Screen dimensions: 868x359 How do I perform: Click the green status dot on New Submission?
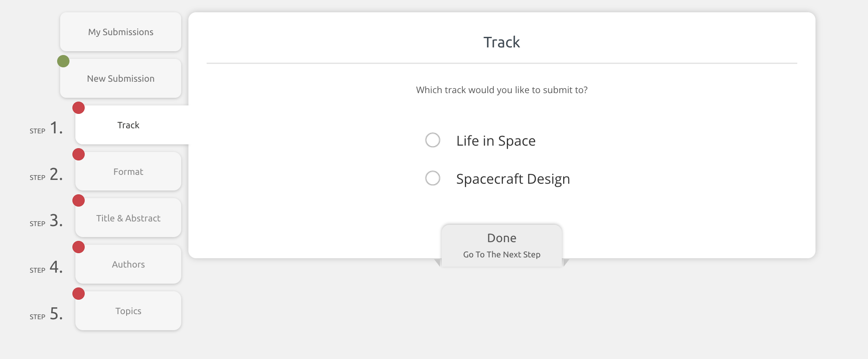point(64,61)
